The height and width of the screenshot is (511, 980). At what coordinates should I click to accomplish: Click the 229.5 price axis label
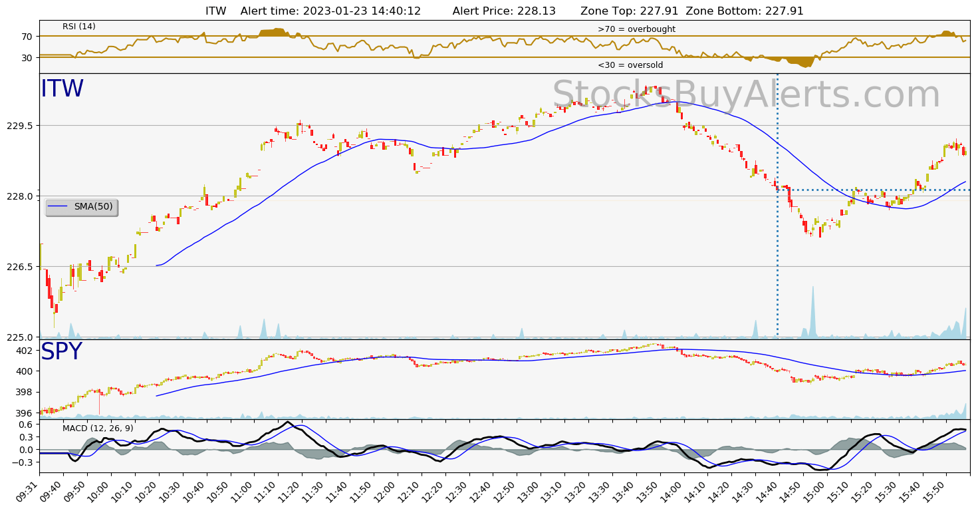pyautogui.click(x=19, y=126)
